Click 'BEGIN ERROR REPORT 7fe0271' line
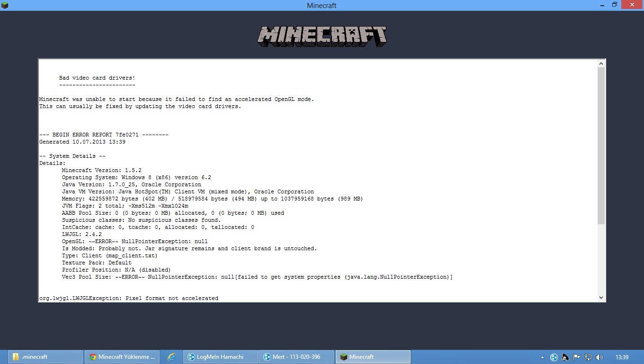This screenshot has width=644, height=364. 104,135
